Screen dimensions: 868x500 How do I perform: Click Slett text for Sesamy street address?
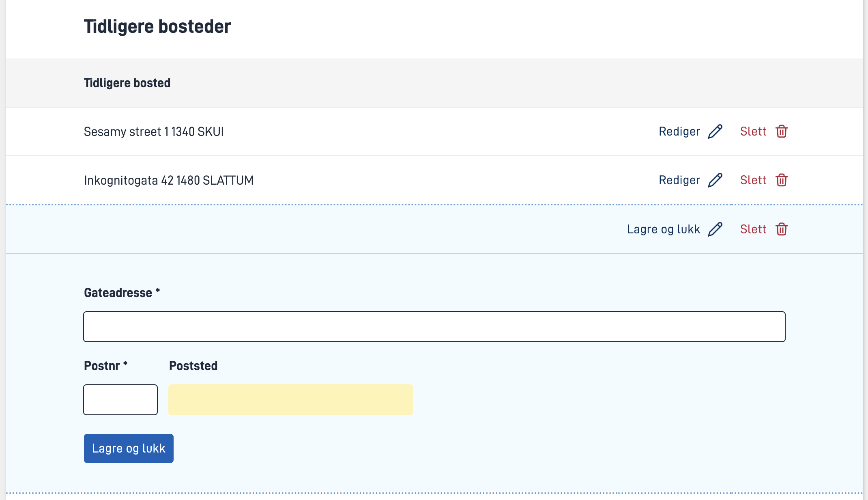click(x=753, y=131)
